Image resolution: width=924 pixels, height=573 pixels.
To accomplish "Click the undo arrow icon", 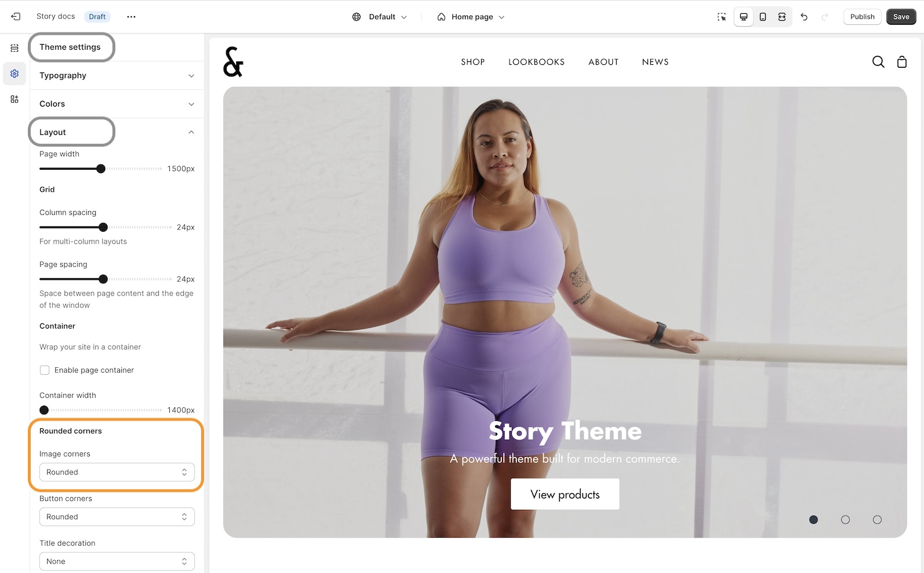I will point(804,17).
